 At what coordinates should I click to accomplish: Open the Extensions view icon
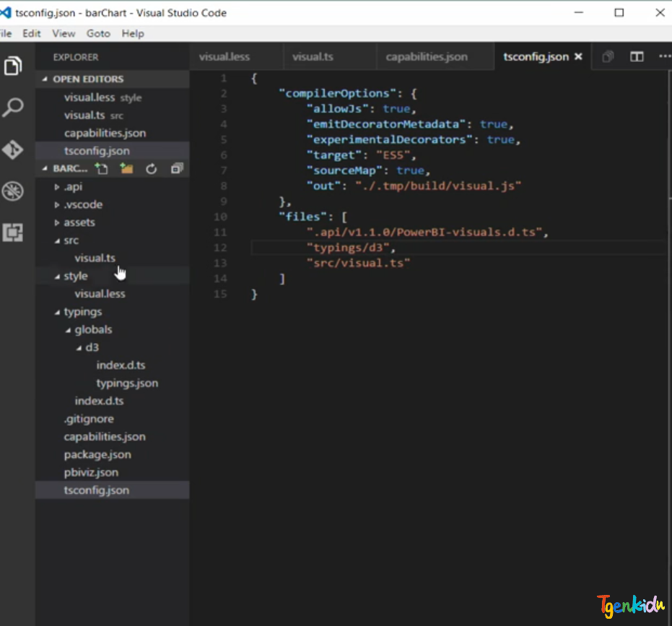tap(13, 232)
